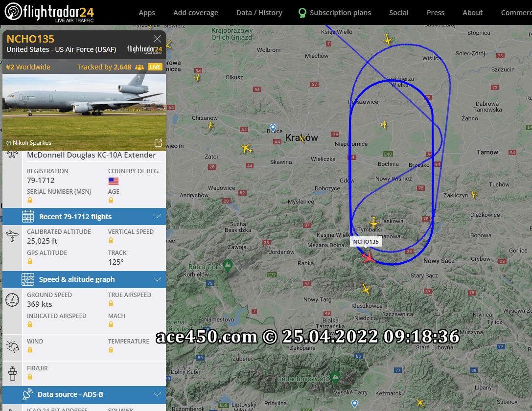Screen dimensions: 532x411
Task: Select the yellow plane near Laskowa
Action: pyautogui.click(x=373, y=223)
